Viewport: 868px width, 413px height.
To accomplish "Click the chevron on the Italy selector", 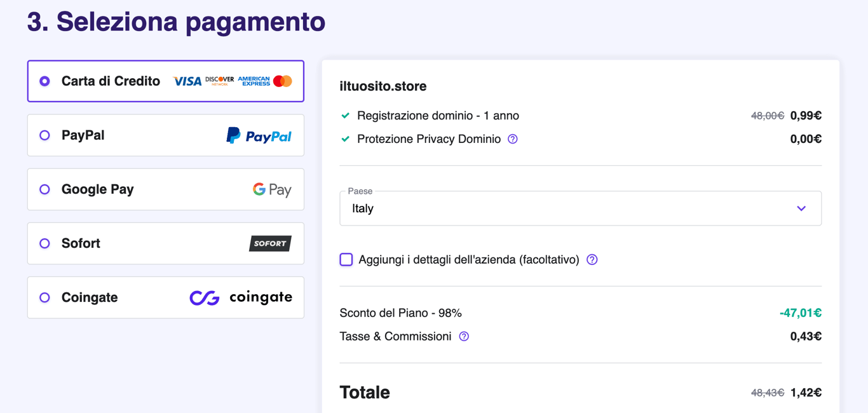I will (x=801, y=208).
